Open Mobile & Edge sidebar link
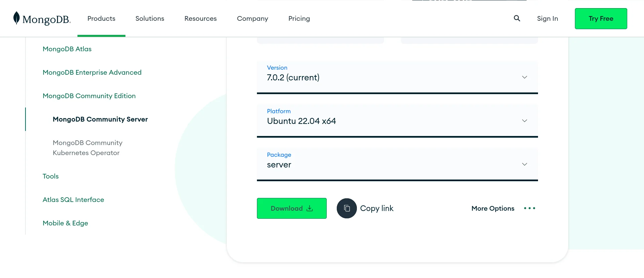 [x=65, y=223]
